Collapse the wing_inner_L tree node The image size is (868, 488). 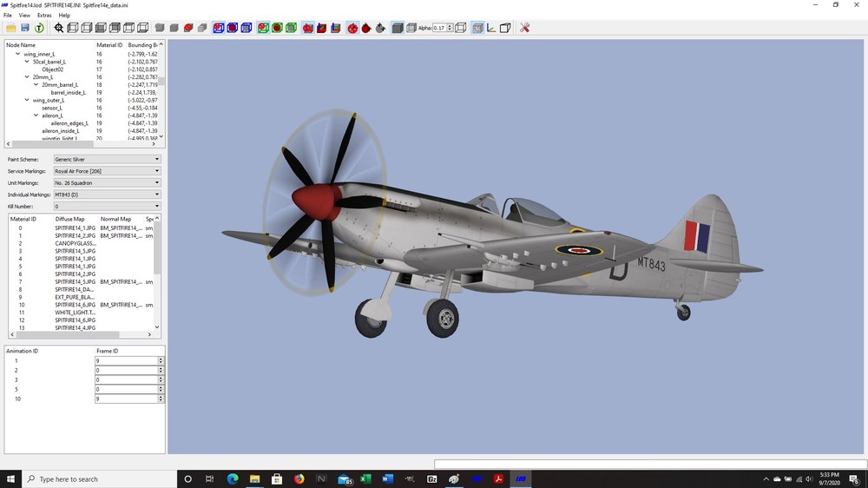(x=17, y=54)
